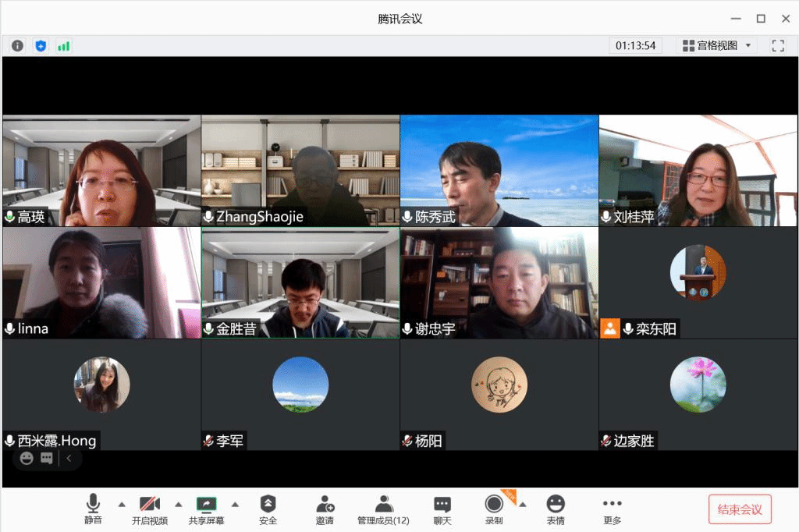Open 管理成员(12) member management
Viewport: 799px width, 532px height.
pos(383,510)
